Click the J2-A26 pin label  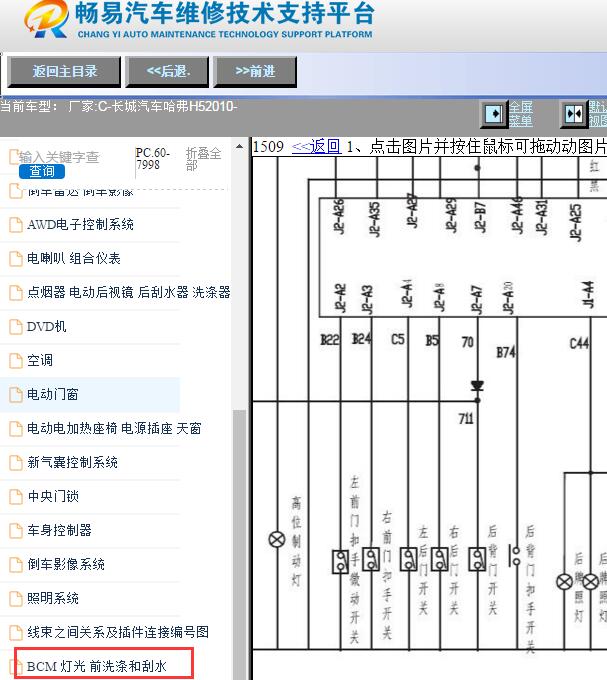339,216
